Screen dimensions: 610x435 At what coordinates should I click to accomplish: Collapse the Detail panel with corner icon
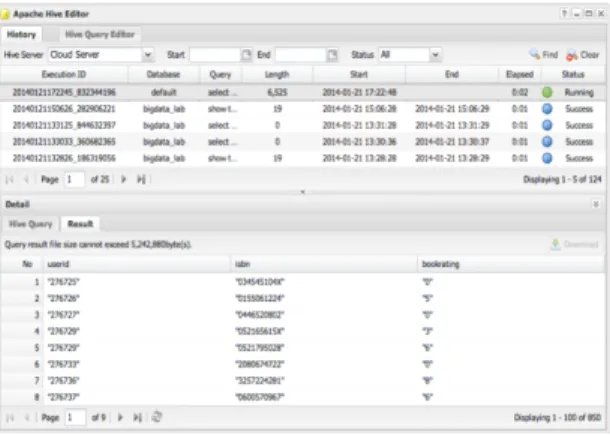click(595, 204)
